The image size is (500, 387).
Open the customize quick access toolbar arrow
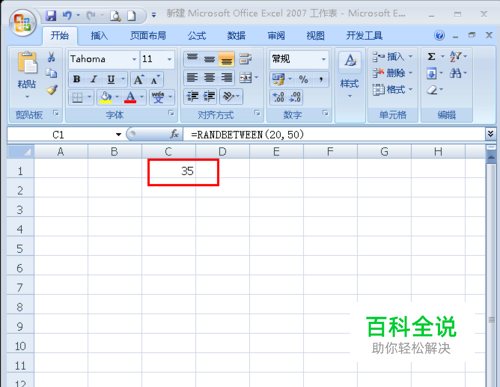(x=154, y=15)
